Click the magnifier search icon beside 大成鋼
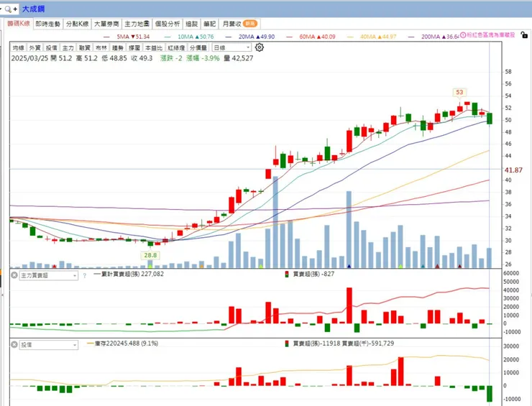The image size is (532, 406). click(x=7, y=9)
